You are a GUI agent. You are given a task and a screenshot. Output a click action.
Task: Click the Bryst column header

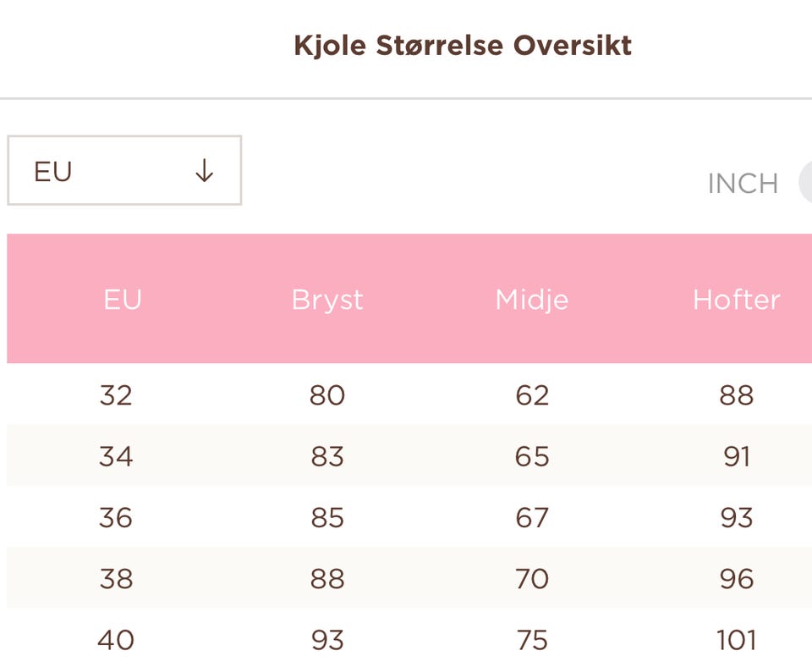[x=327, y=300]
